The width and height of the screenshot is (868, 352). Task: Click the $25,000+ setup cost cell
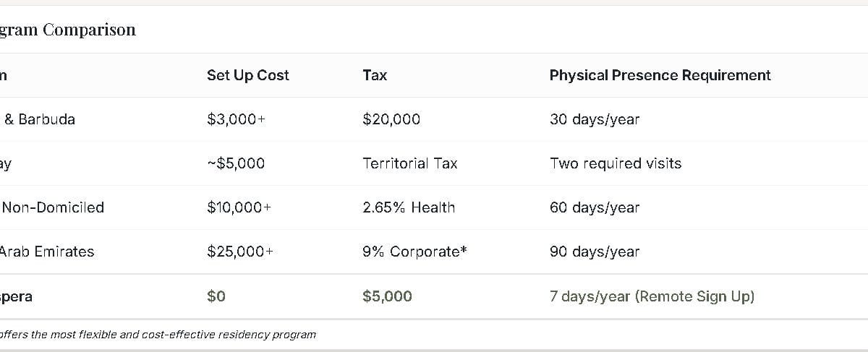[240, 252]
